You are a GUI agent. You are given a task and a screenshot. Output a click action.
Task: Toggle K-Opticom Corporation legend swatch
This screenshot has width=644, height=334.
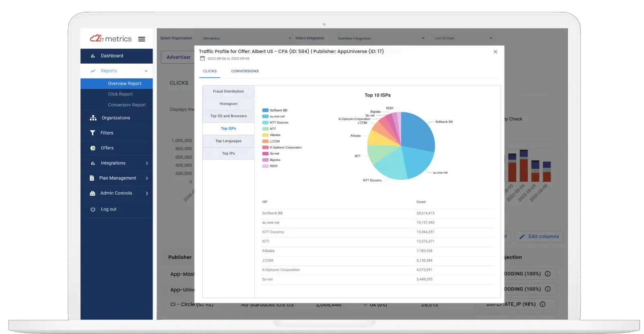(265, 148)
